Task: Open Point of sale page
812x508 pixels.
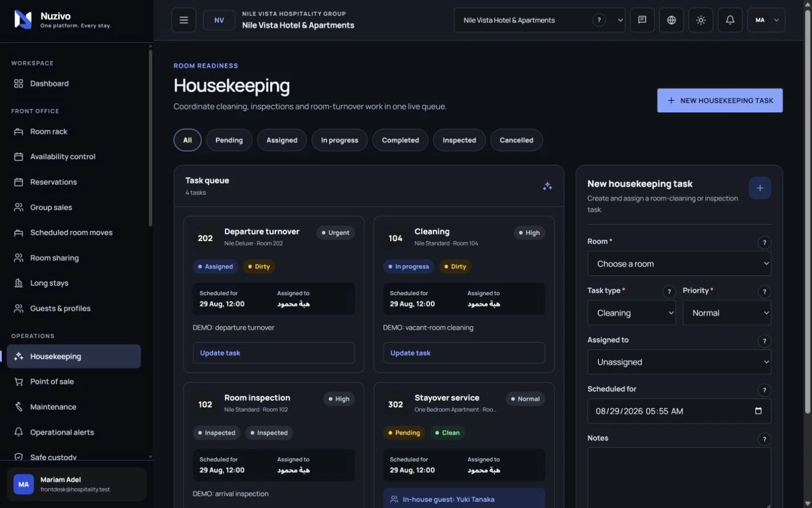Action: pyautogui.click(x=74, y=381)
